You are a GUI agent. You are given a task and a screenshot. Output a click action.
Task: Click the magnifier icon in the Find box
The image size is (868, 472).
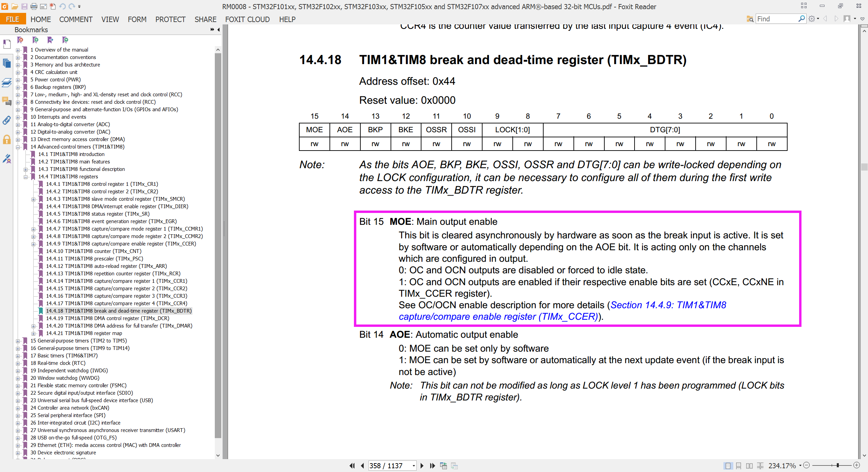[x=801, y=19]
